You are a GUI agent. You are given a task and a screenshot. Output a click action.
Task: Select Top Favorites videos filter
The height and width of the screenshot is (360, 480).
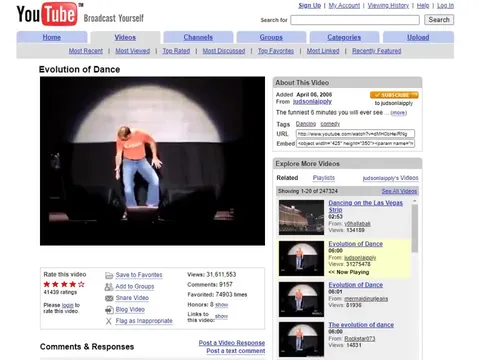point(276,51)
